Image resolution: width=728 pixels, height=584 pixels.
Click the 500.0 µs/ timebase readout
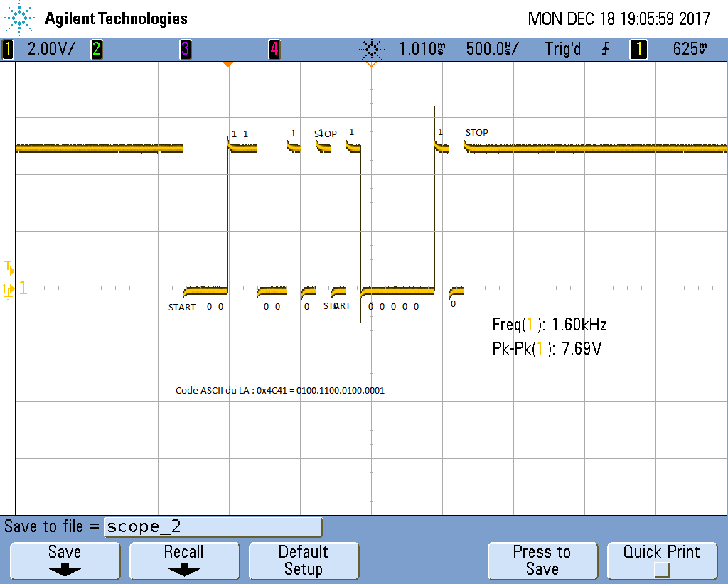[492, 50]
